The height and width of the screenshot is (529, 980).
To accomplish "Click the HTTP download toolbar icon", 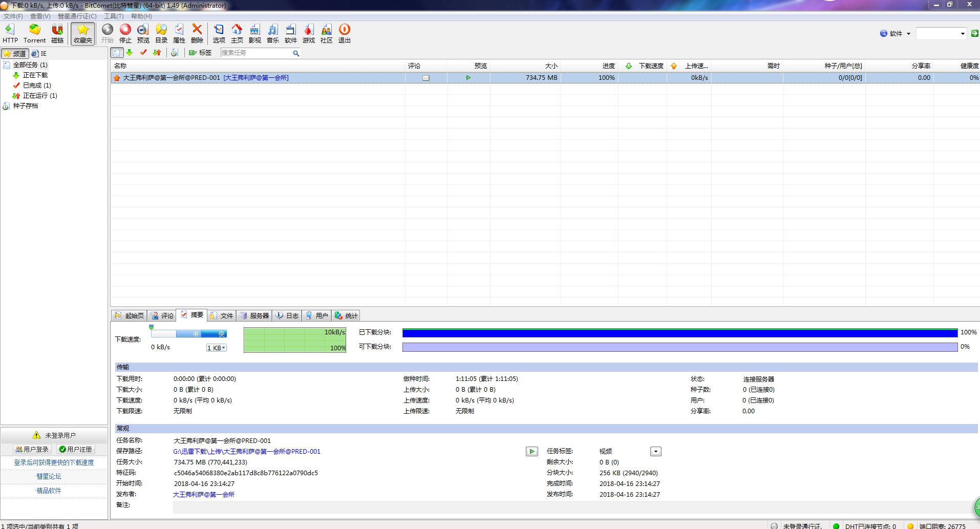I will click(10, 33).
